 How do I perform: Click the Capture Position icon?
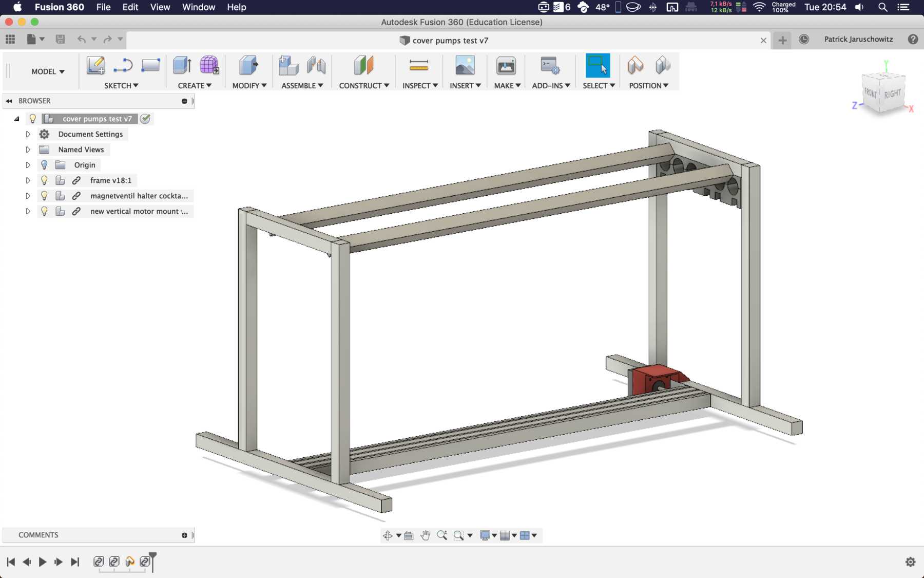click(x=636, y=66)
